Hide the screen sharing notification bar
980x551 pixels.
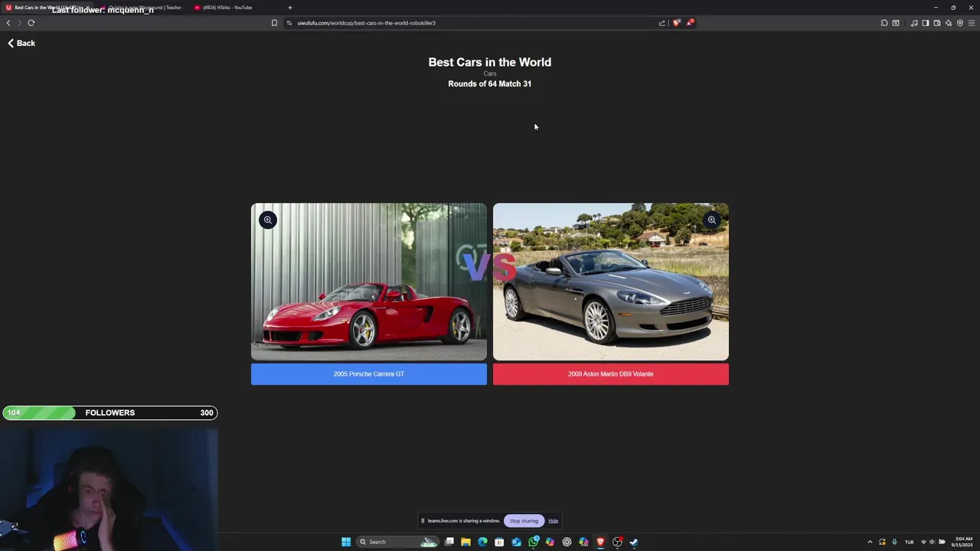click(553, 521)
